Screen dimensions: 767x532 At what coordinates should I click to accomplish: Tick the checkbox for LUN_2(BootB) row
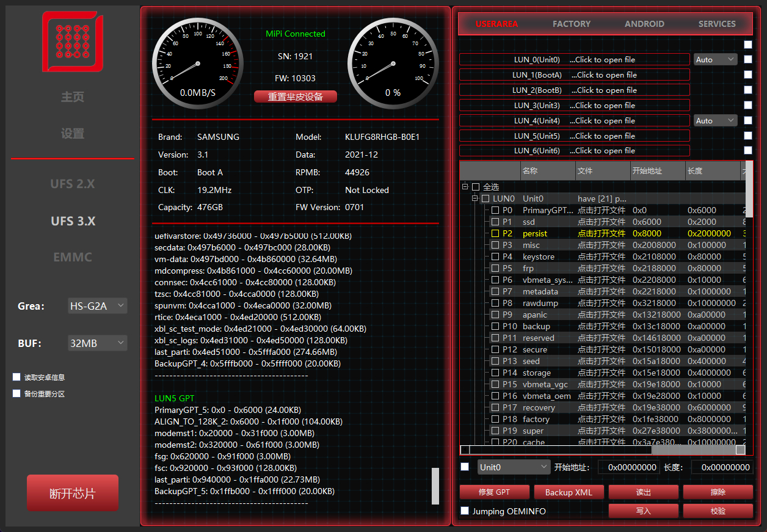748,90
